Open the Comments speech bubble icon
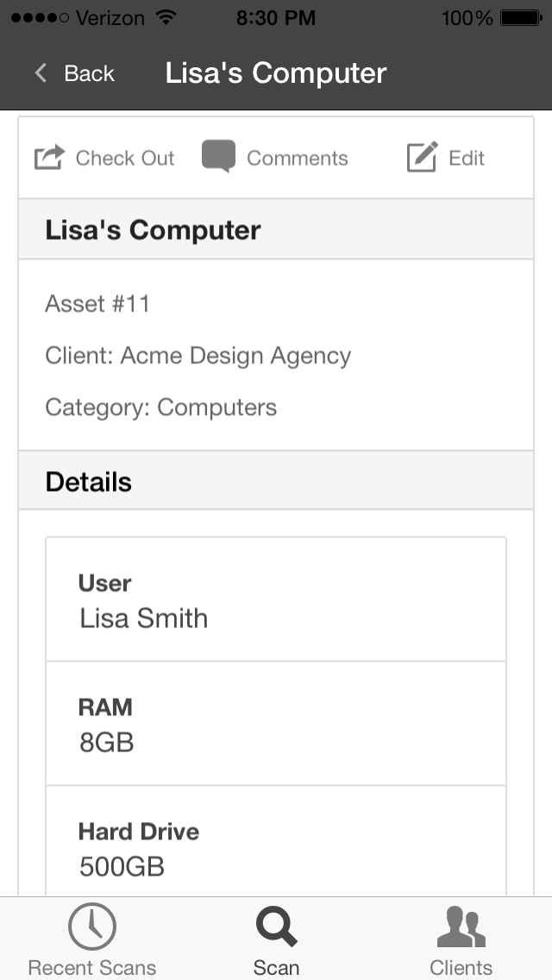Screen dimensions: 552x980 pos(219,156)
